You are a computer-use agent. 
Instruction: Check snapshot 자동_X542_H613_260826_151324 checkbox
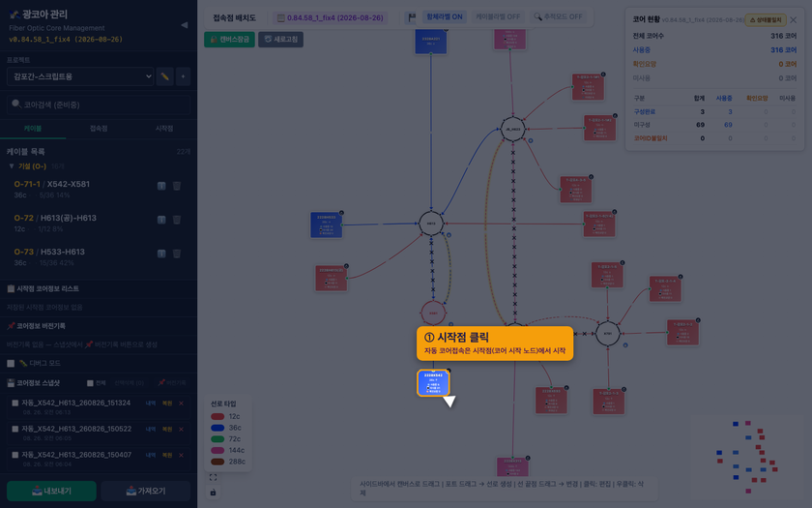coord(15,403)
